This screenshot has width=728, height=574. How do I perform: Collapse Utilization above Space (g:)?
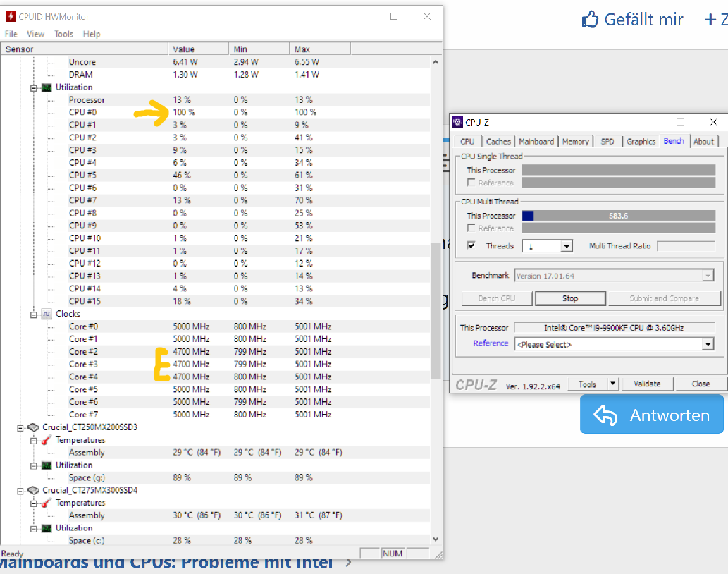pos(33,466)
